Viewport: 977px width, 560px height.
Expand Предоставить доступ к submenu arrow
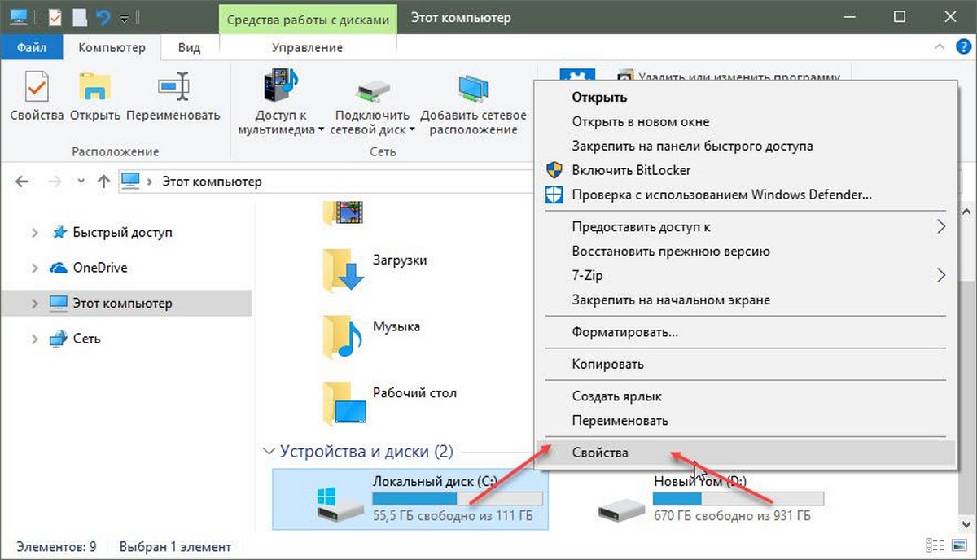(x=941, y=226)
